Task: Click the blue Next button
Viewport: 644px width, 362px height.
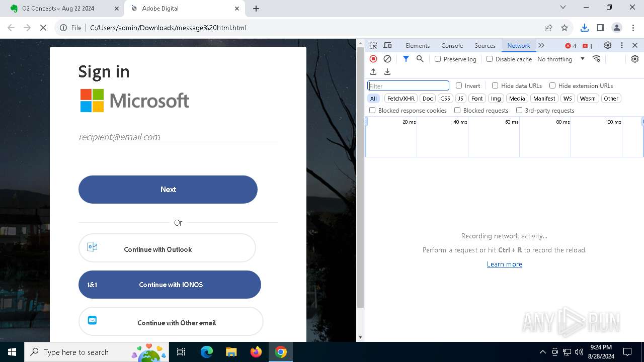Action: click(168, 190)
